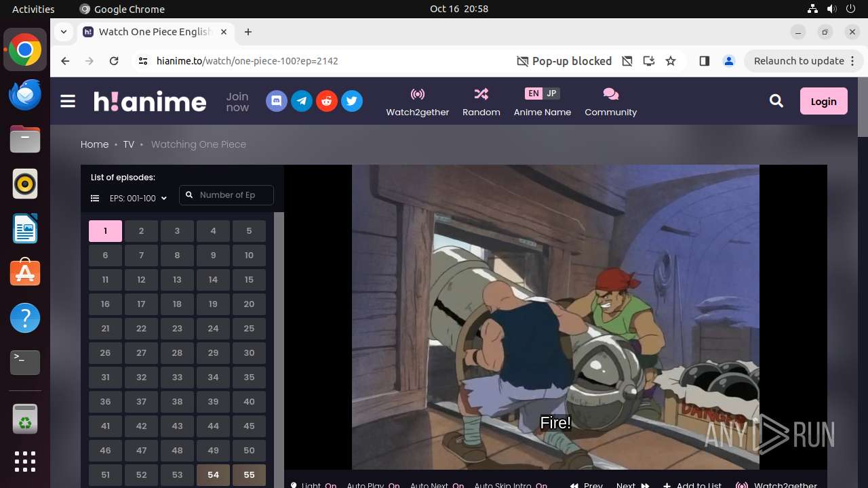
Task: Select episode 2
Action: click(141, 231)
